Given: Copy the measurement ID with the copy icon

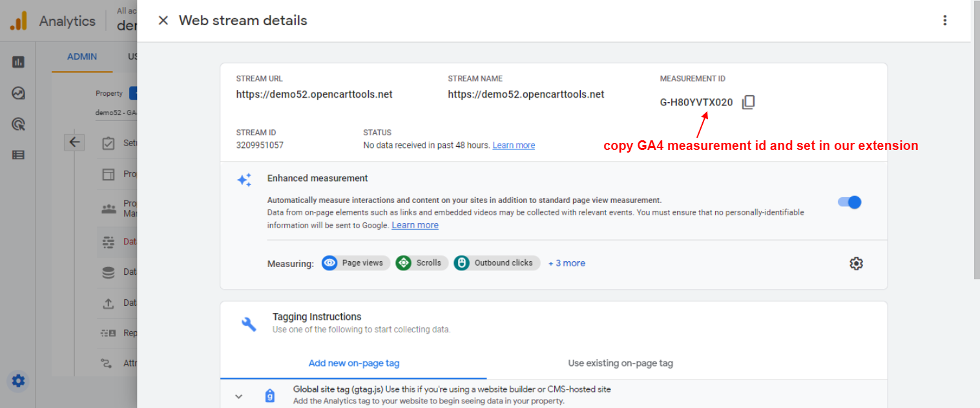Looking at the screenshot, I should click(x=748, y=102).
